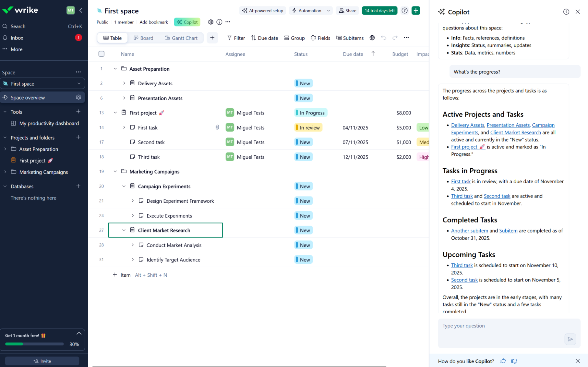The image size is (588, 367).
Task: Toggle the select-all checkbox in table header
Action: [101, 54]
